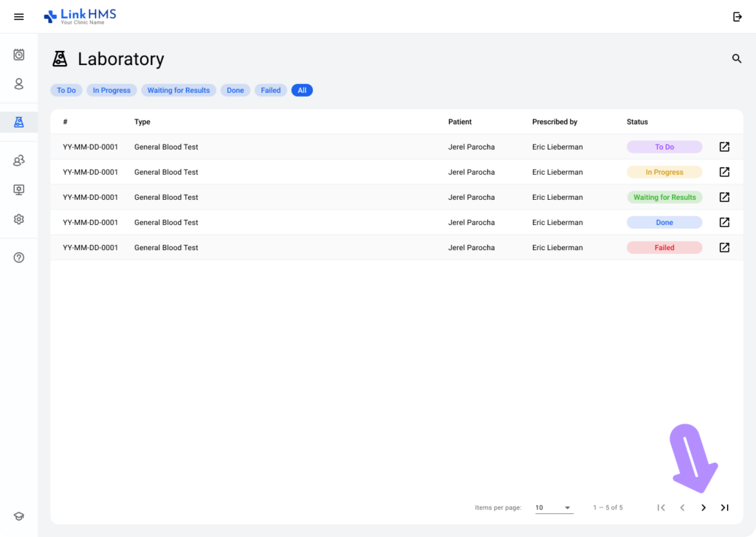The image size is (756, 537).
Task: Open the In Progress row details icon
Action: [724, 172]
